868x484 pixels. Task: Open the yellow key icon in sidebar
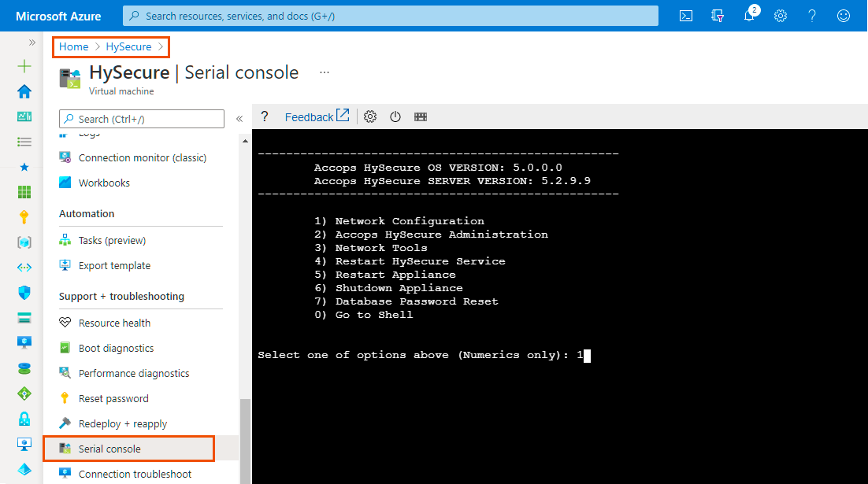24,217
